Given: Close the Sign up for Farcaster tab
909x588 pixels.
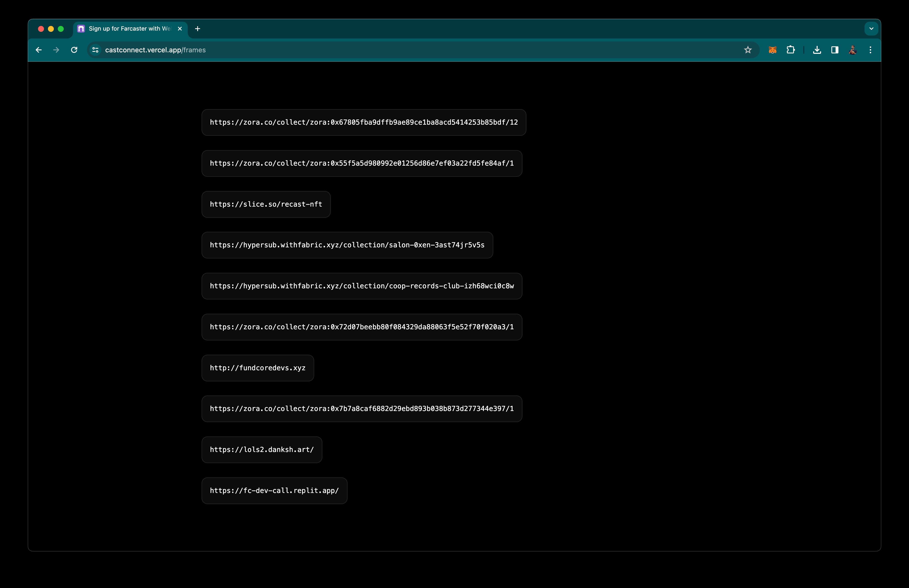Looking at the screenshot, I should coord(180,29).
